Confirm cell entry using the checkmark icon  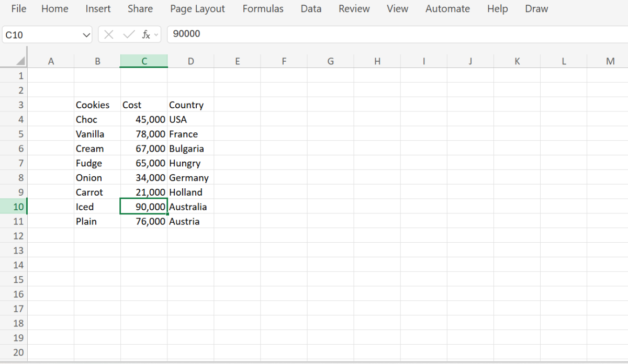129,34
